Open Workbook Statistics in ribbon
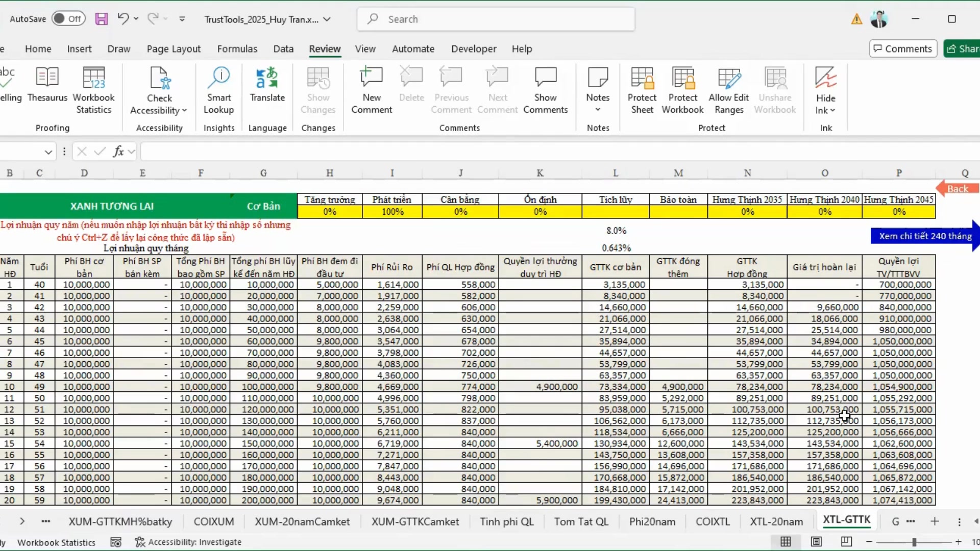The image size is (980, 551). pyautogui.click(x=94, y=91)
